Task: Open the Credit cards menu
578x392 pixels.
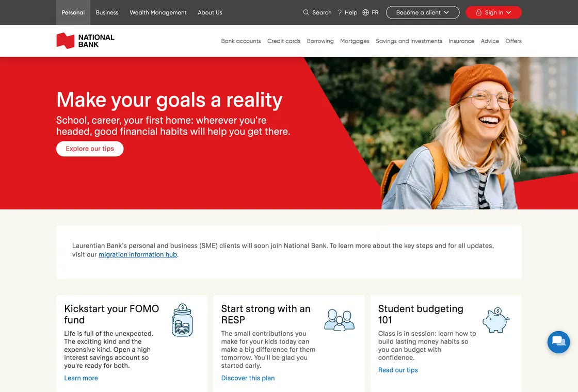Action: tap(284, 41)
